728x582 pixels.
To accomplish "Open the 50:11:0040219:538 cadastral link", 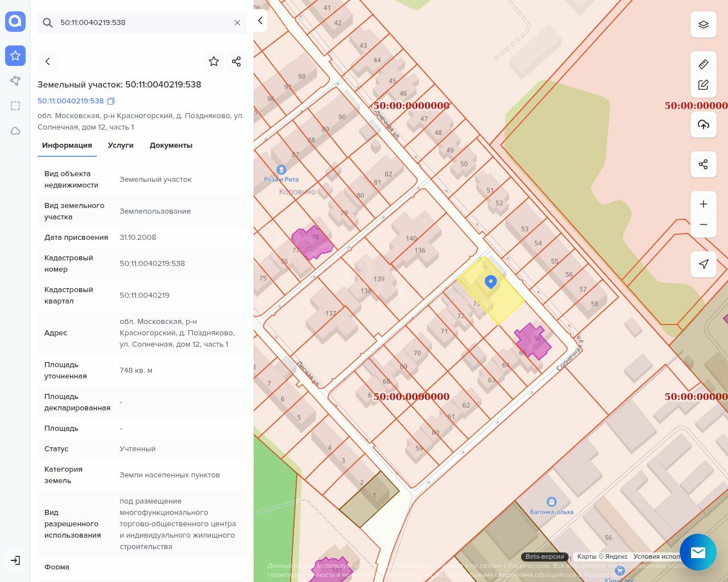I will tap(71, 101).
